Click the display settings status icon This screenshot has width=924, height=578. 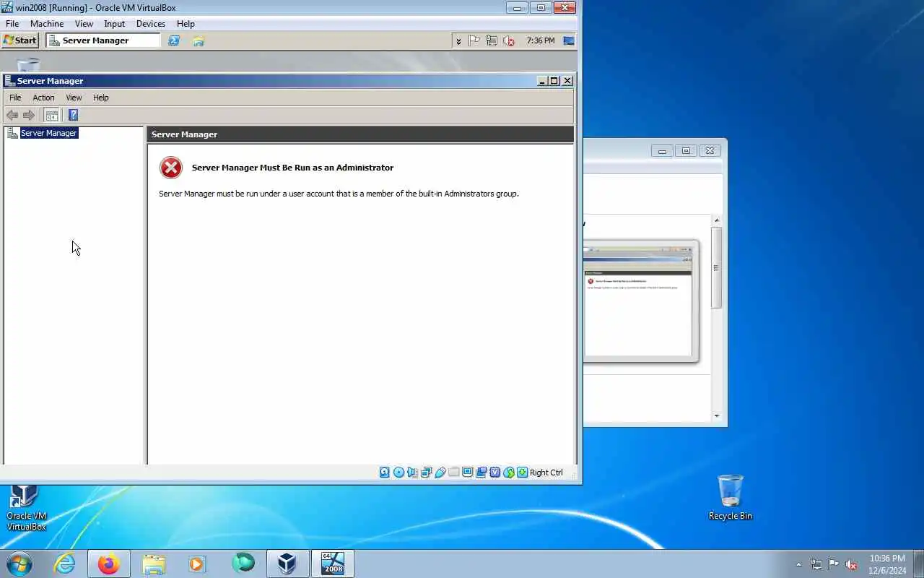pos(468,473)
